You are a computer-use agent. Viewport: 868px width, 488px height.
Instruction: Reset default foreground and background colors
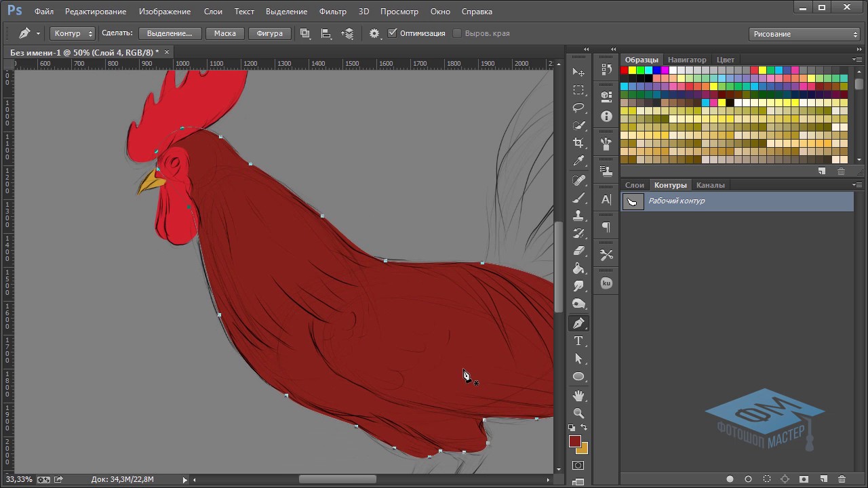(x=572, y=428)
